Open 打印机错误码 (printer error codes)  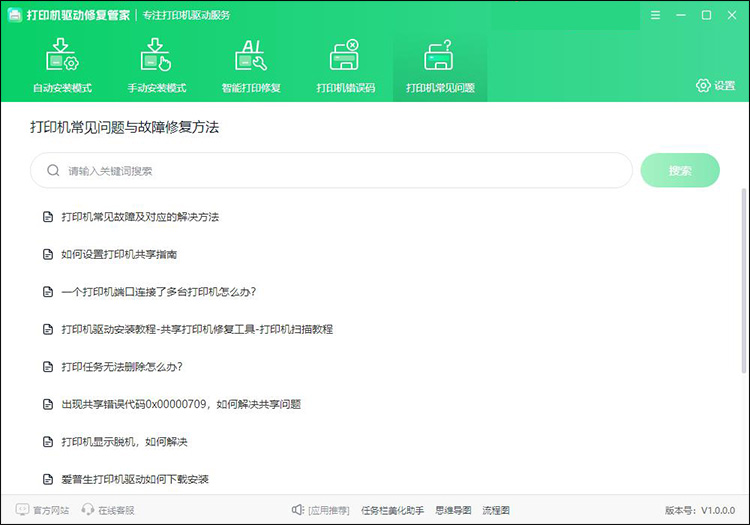pos(345,67)
